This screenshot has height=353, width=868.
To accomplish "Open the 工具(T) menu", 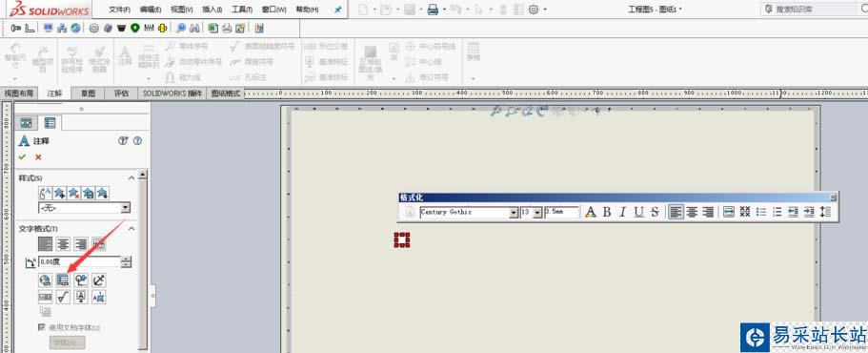I will 242,10.
